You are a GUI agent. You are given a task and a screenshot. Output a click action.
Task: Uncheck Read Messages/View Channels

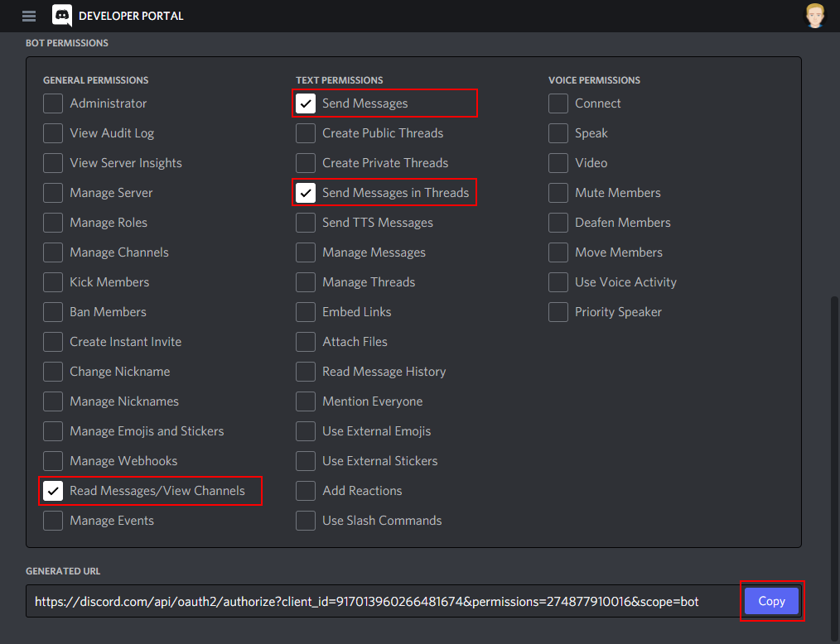53,491
